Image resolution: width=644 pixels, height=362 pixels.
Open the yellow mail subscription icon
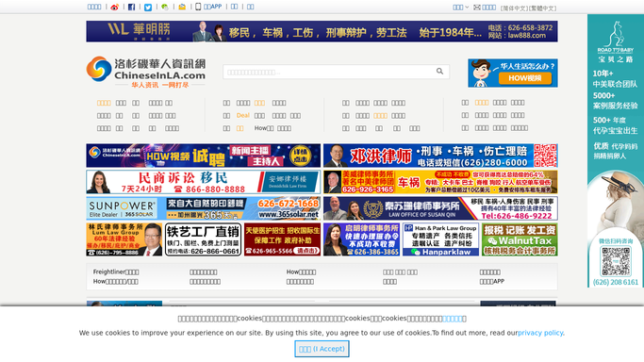(182, 7)
